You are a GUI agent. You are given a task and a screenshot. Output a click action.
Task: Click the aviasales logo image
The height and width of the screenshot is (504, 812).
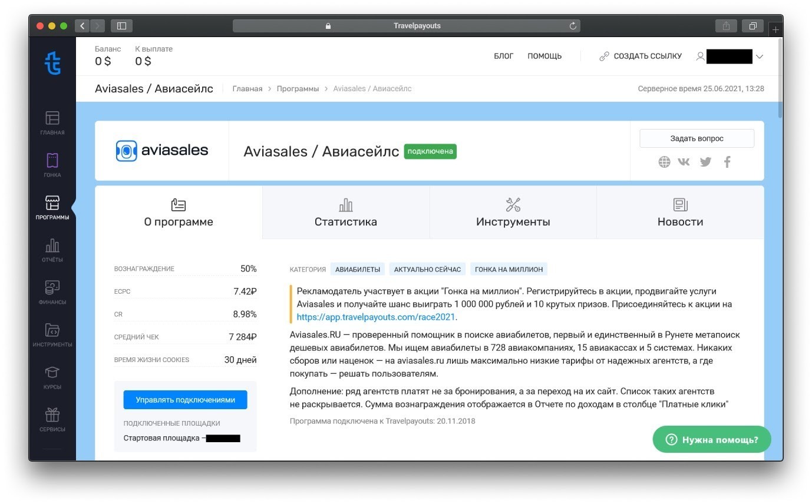(162, 151)
